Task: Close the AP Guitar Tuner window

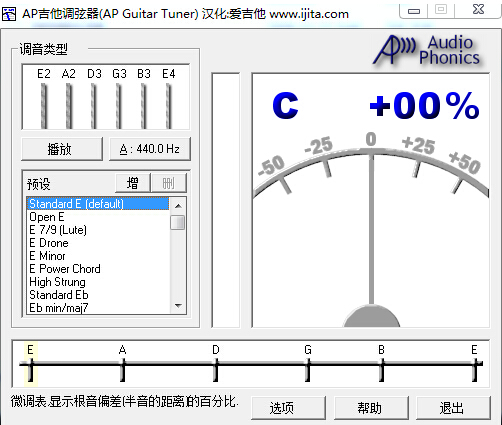Action: [478, 10]
